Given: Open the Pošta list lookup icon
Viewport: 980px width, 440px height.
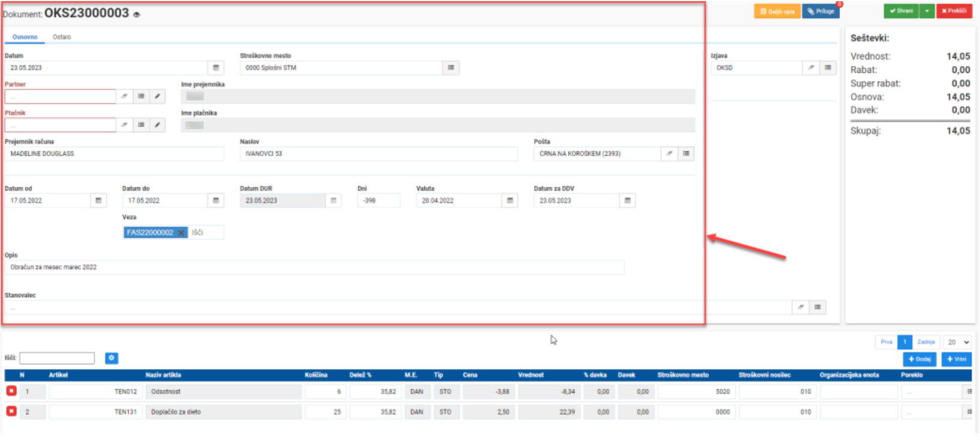Looking at the screenshot, I should point(686,154).
